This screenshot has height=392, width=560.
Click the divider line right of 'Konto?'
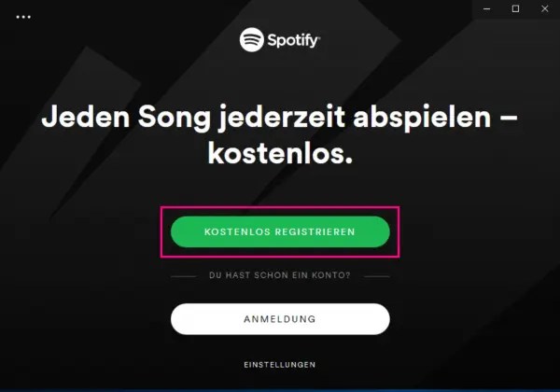[377, 276]
